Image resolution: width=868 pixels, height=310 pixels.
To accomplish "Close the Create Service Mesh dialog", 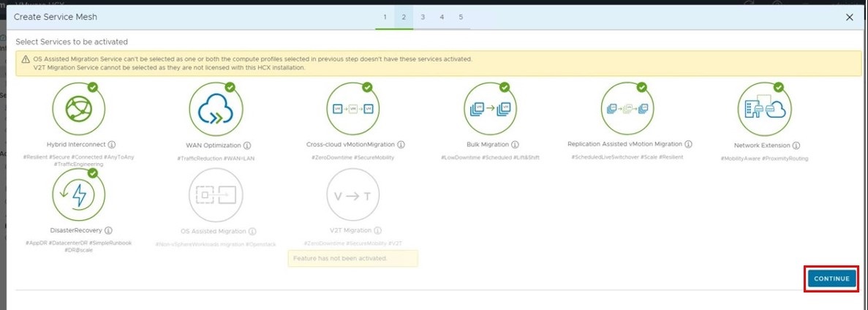I will [x=849, y=17].
